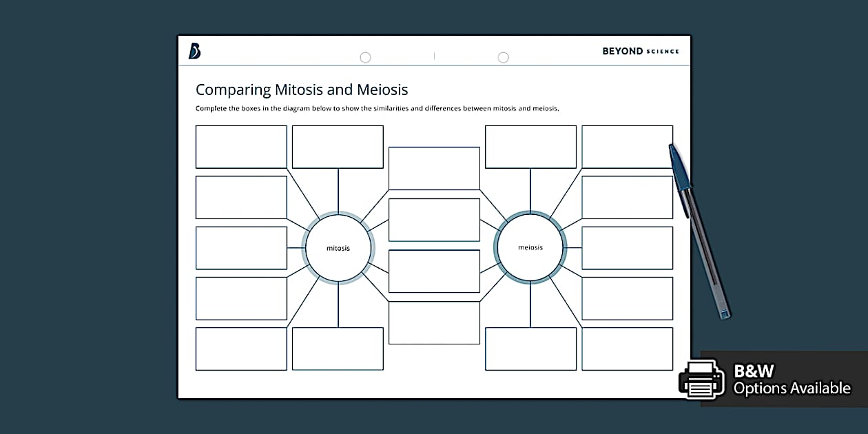Toggle the topmost shared similarities box

[434, 167]
